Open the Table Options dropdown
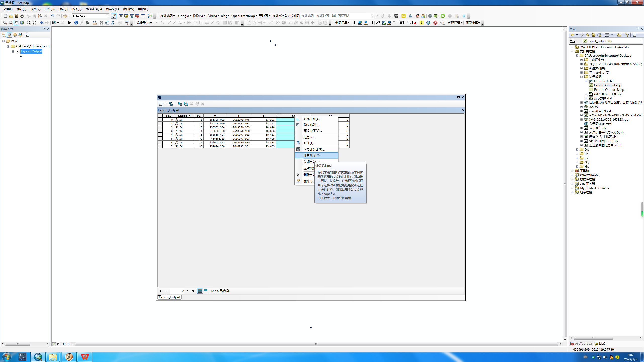Screen dimensions: 644x362 (162, 104)
